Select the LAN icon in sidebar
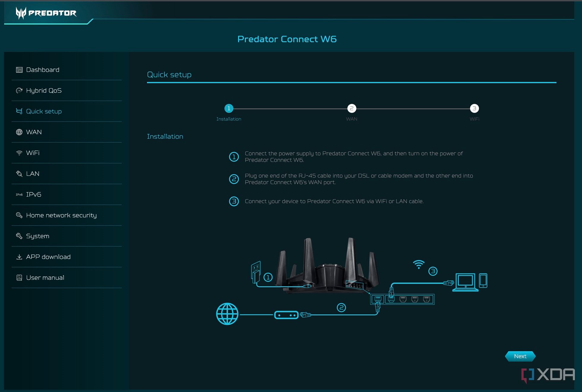The image size is (582, 392). [x=19, y=173]
